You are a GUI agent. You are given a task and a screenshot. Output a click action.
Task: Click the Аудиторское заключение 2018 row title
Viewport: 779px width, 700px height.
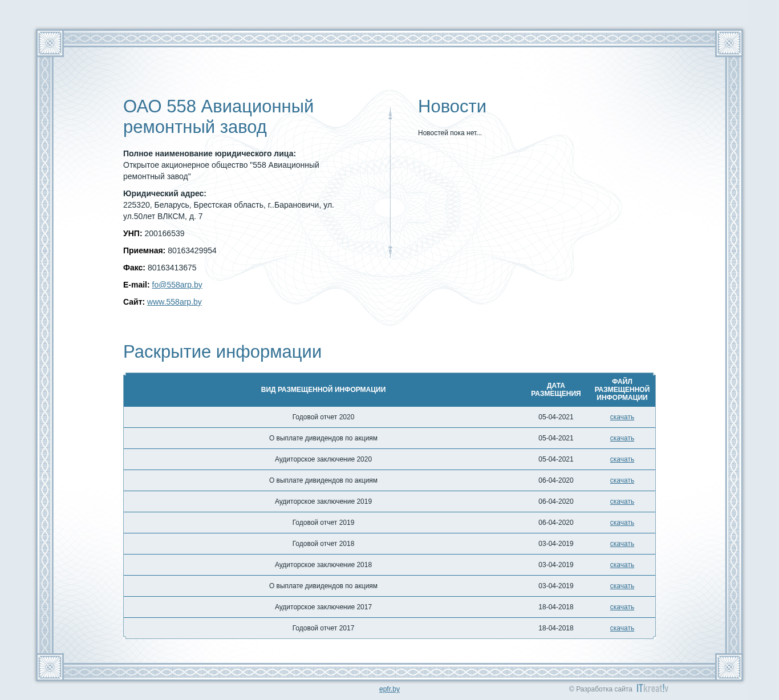pos(323,565)
